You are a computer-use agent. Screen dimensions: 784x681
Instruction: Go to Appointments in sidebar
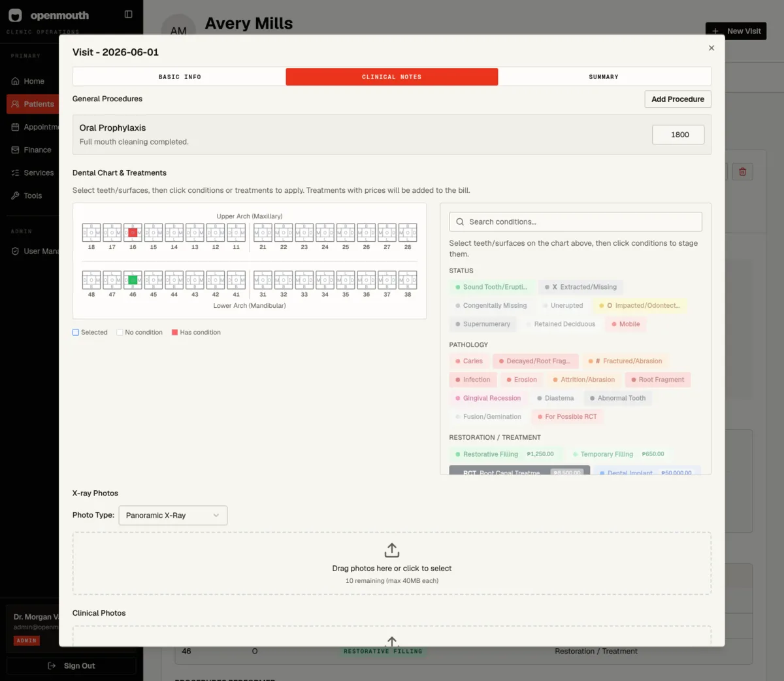[33, 127]
